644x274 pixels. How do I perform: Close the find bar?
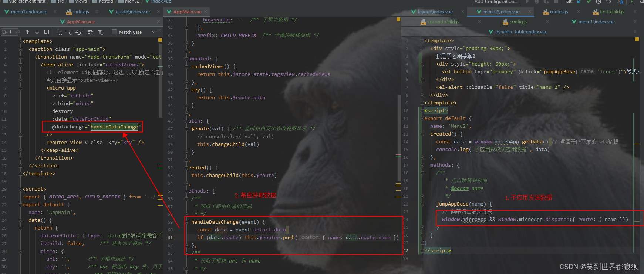(159, 30)
